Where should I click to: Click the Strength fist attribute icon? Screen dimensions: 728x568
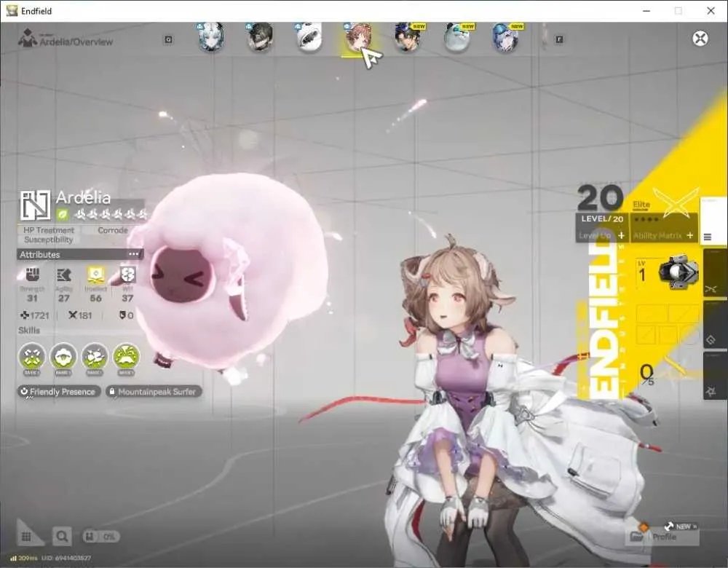pos(32,275)
